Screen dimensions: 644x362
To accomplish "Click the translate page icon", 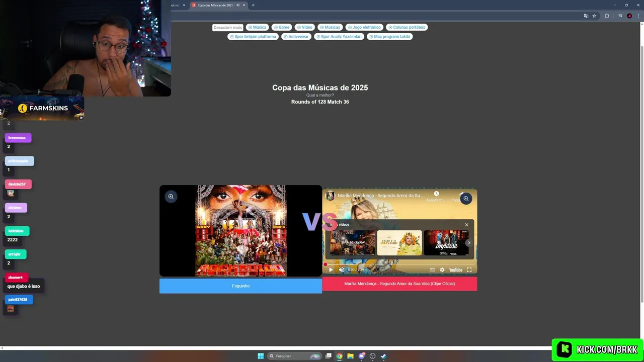I will 586,16.
